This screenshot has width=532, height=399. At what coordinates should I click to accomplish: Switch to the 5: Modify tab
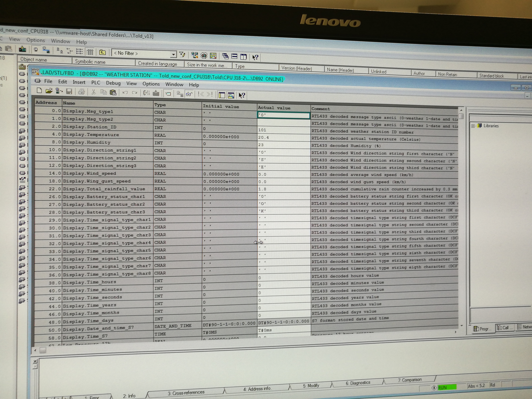click(x=311, y=386)
